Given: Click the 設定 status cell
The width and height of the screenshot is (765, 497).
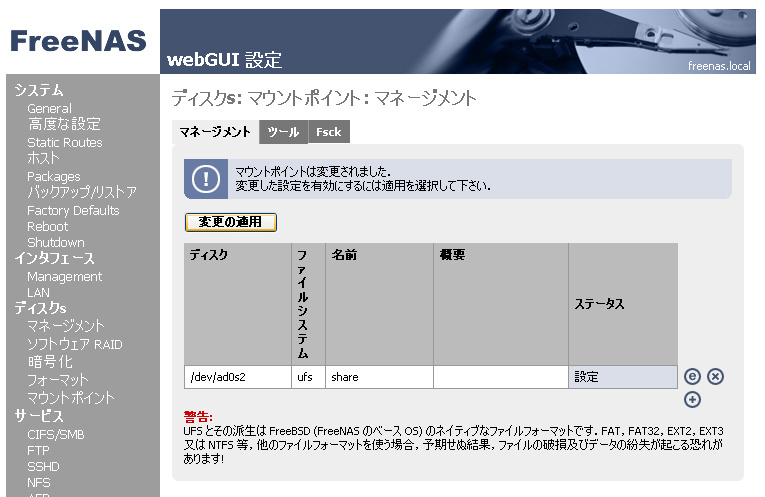Looking at the screenshot, I should (x=623, y=377).
